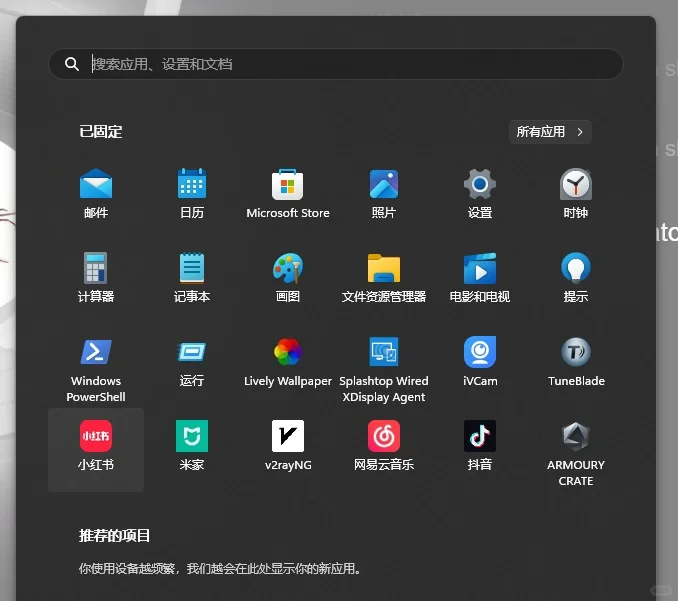The image size is (678, 601).
Task: Open 电影和电视 Movies & TV
Action: point(480,277)
